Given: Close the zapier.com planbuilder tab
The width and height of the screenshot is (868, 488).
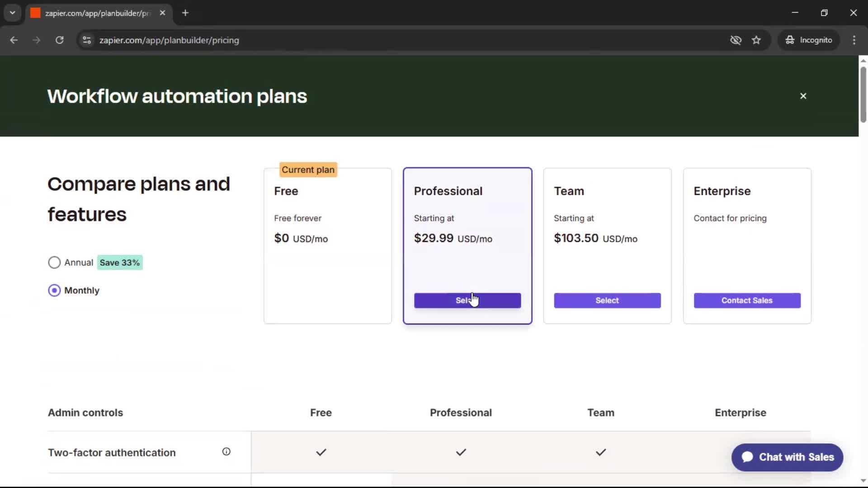Looking at the screenshot, I should [x=162, y=13].
